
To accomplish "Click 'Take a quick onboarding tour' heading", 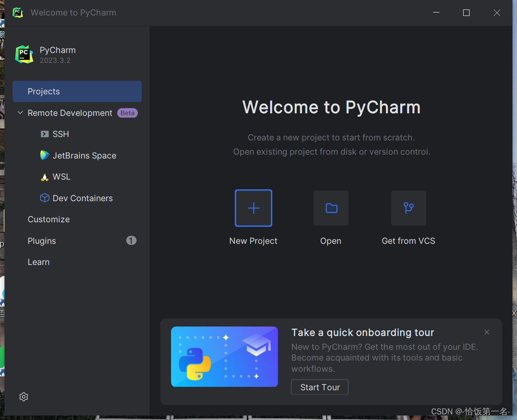I will click(363, 333).
